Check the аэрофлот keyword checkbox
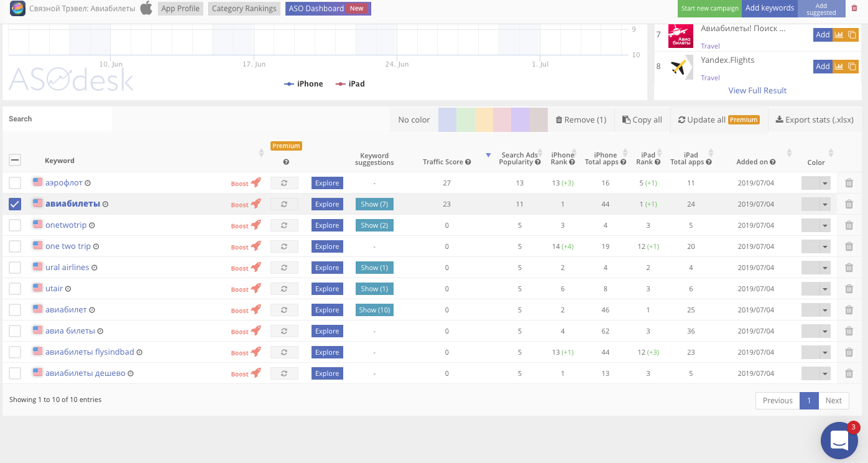The height and width of the screenshot is (463, 868). 15,183
